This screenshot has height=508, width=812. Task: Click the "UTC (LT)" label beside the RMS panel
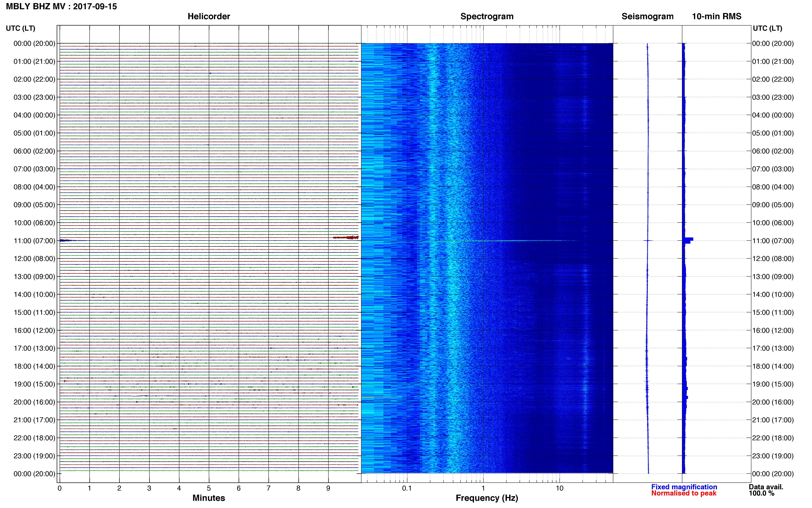pos(768,28)
